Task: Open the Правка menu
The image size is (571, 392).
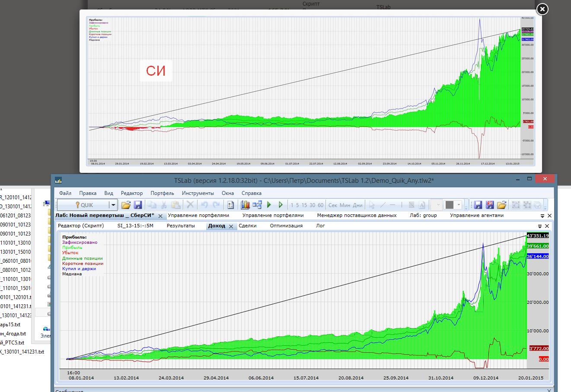Action: coord(88,193)
